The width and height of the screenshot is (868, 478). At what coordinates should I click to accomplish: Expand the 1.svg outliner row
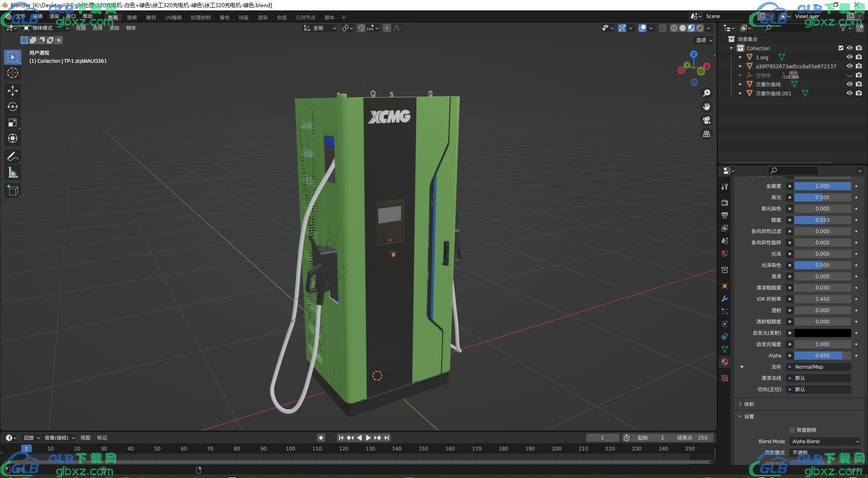click(x=741, y=57)
